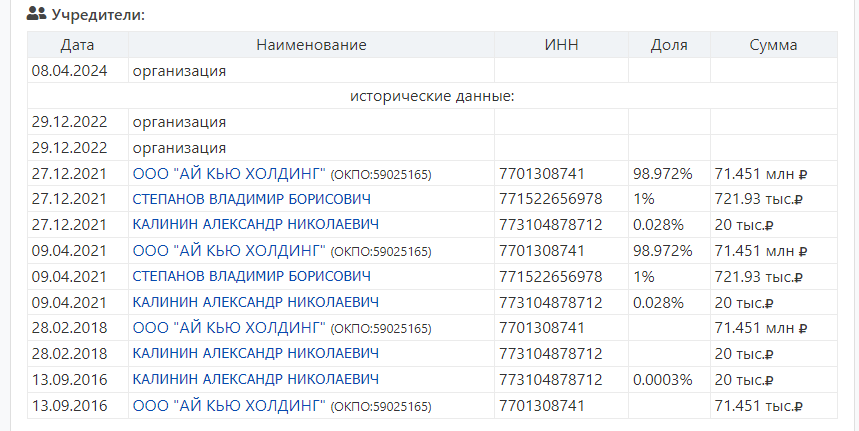Open КАЛИНИН АЛЕКСАНДР НИКОЛАЕВИЧ link dated 09.04.2021
The image size is (859, 431).
255,302
